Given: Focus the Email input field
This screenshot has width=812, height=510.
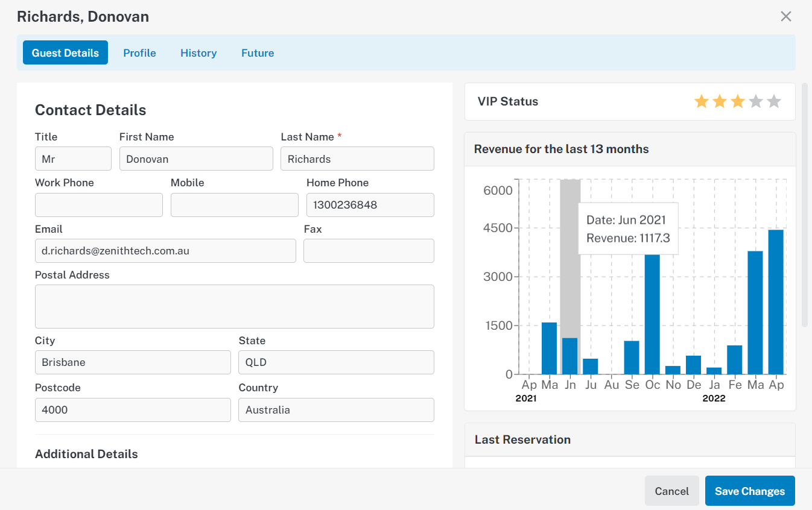Looking at the screenshot, I should point(165,251).
